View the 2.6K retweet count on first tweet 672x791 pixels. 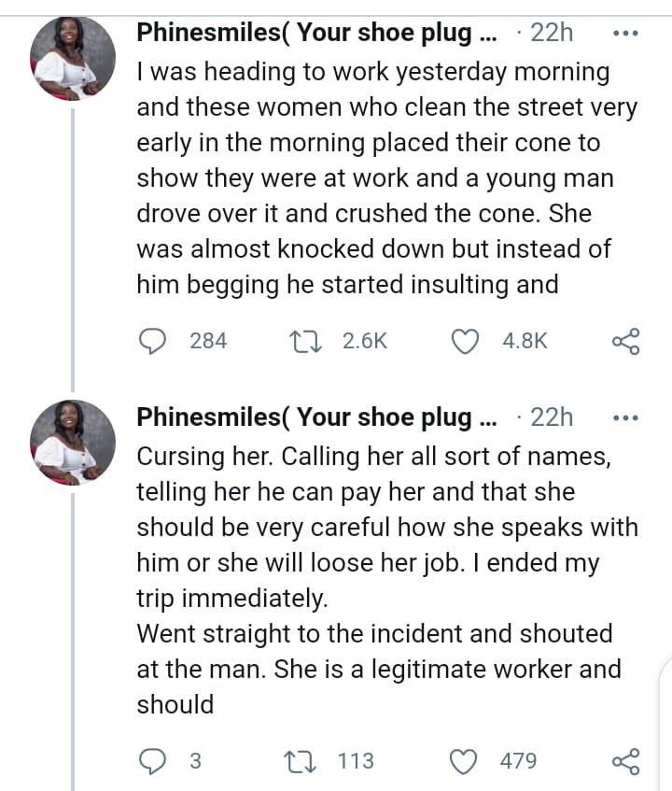(365, 342)
